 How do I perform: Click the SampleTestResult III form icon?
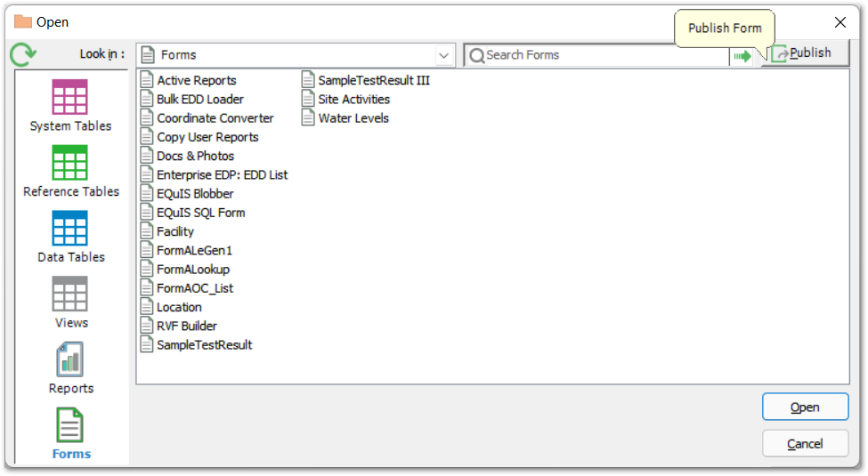[308, 80]
